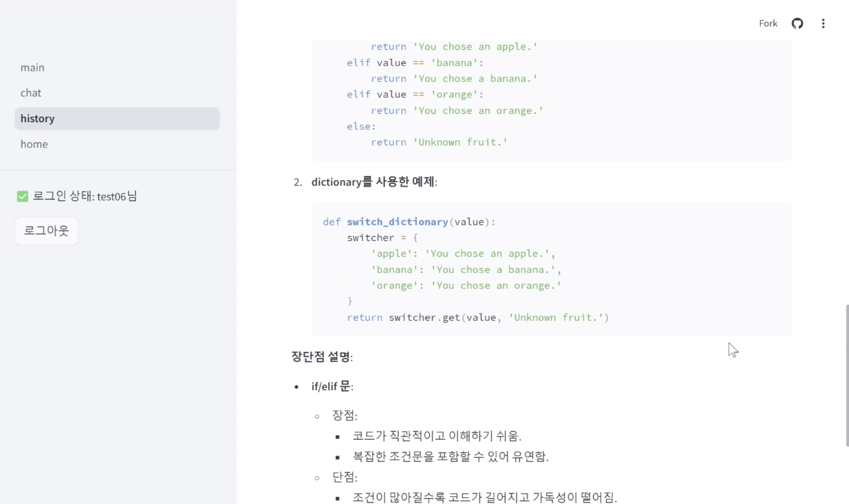Click the 로그아웃 button

click(x=46, y=231)
